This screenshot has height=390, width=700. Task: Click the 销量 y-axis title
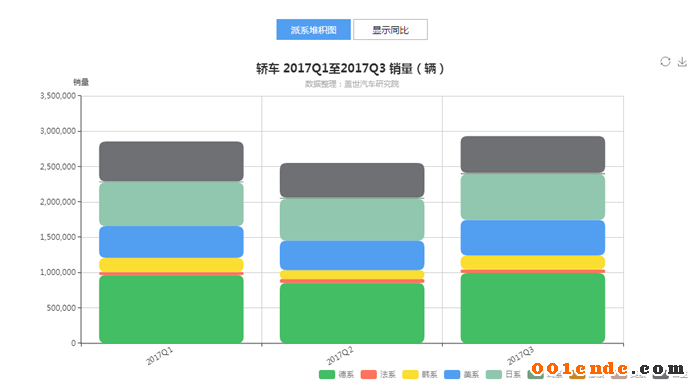tap(81, 82)
